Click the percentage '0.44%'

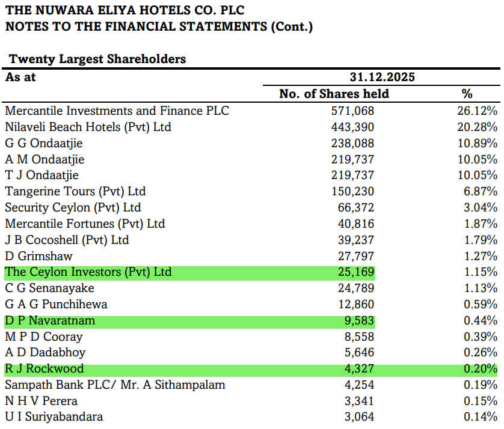(481, 321)
